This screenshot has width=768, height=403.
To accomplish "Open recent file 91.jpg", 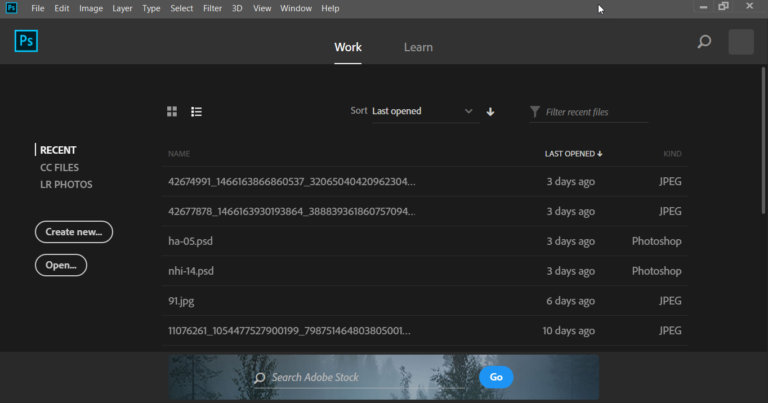I will (x=425, y=301).
